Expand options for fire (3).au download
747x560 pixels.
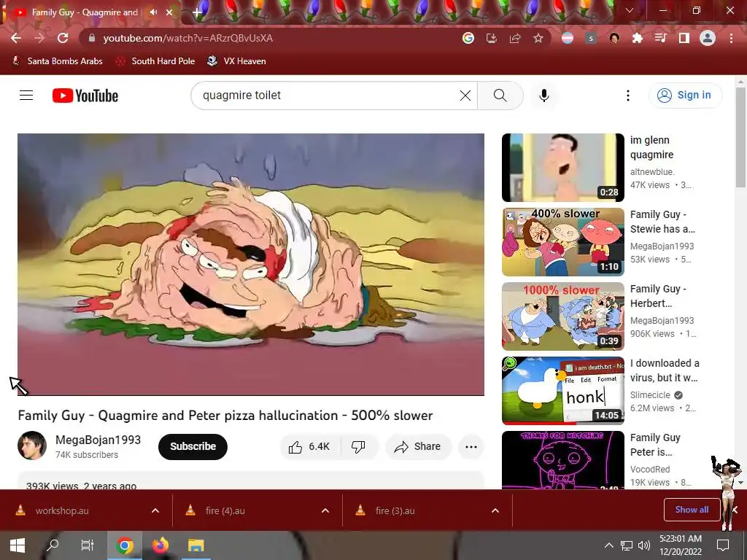pyautogui.click(x=495, y=510)
